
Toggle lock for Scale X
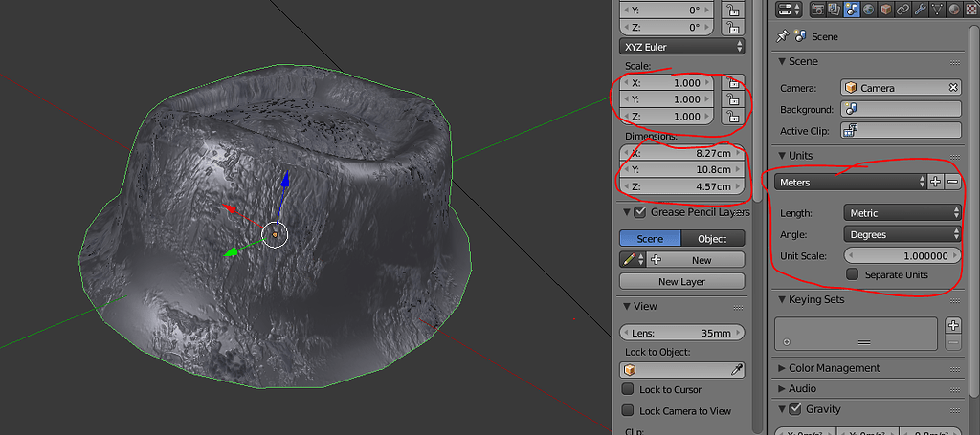coord(732,82)
